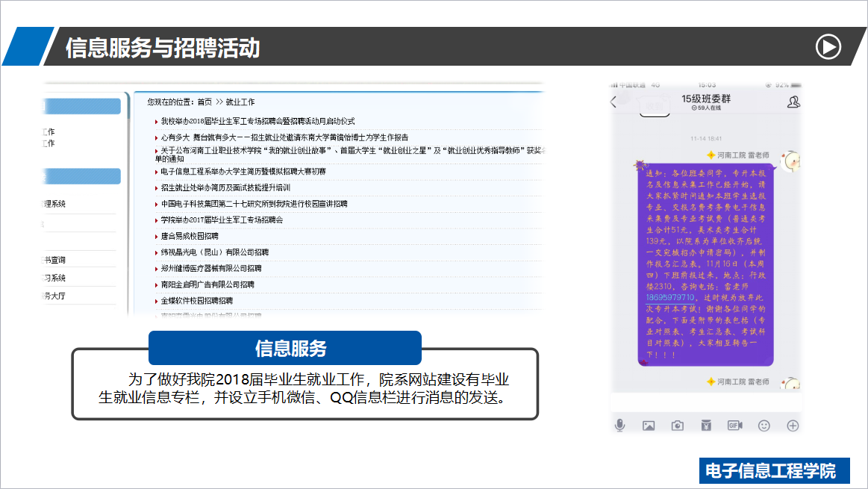The height and width of the screenshot is (489, 868).
Task: Select sidebar item ending 理系统
Action: (54, 204)
